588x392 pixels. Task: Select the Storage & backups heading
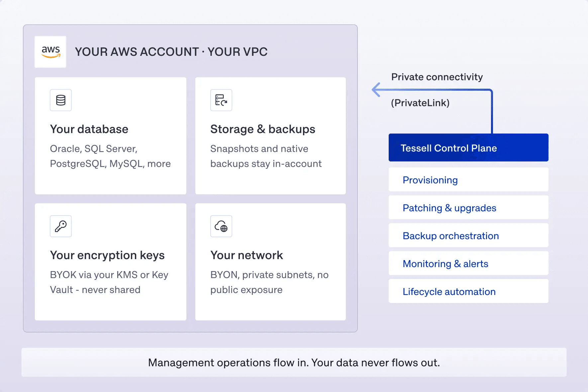263,129
